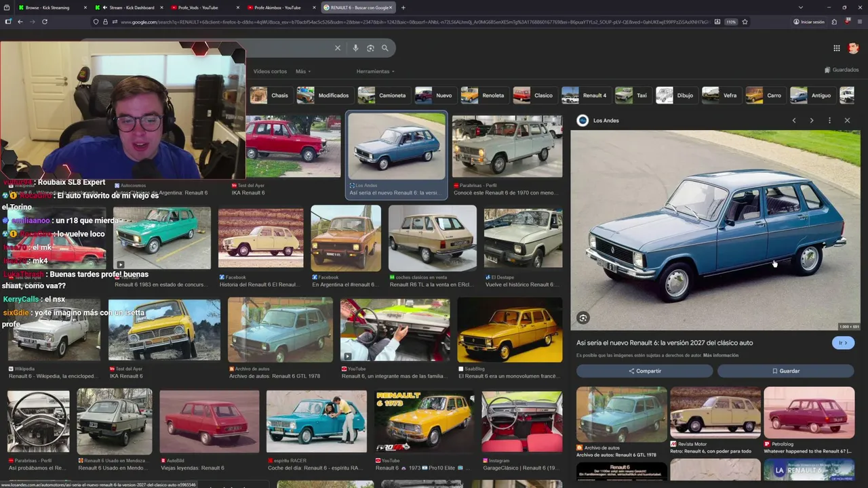Viewport: 868px width, 488px height.
Task: Switch to Stream - Kick Dashboard tab
Action: (x=129, y=7)
